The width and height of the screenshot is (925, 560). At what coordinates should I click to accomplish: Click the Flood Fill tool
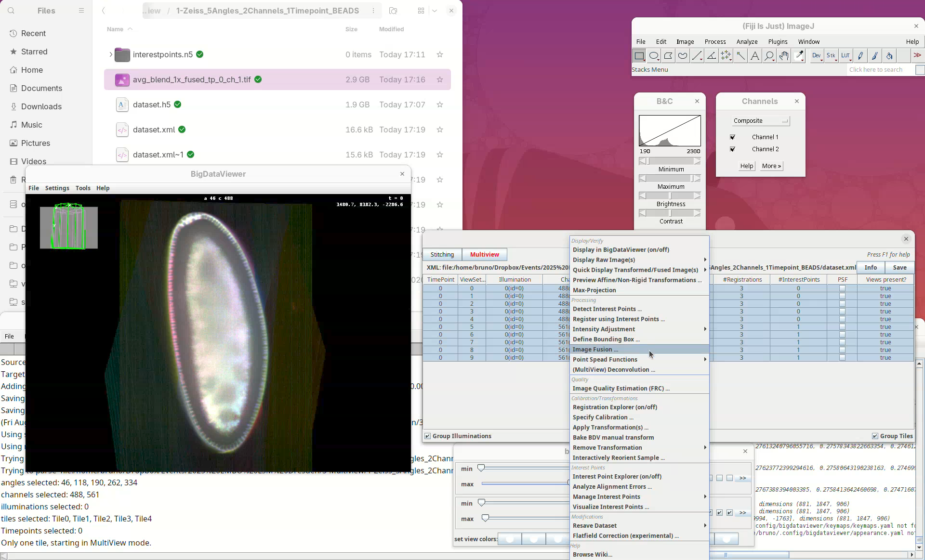(889, 56)
